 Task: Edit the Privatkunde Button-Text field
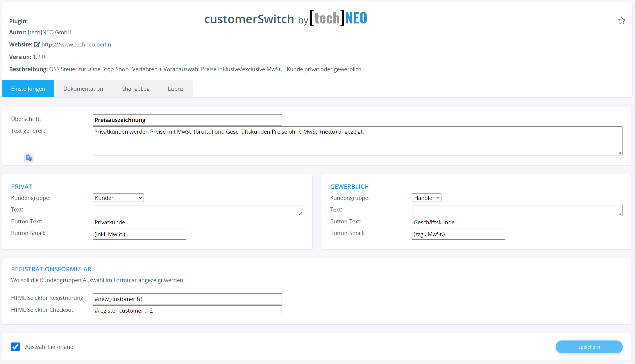point(139,223)
